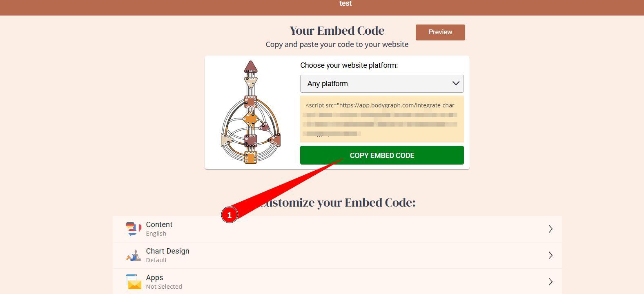Open the Apps Not Selected row

(x=337, y=282)
